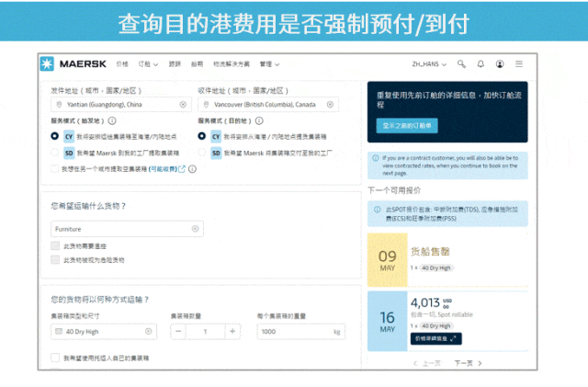Check the temperature control cargo box

[55, 245]
